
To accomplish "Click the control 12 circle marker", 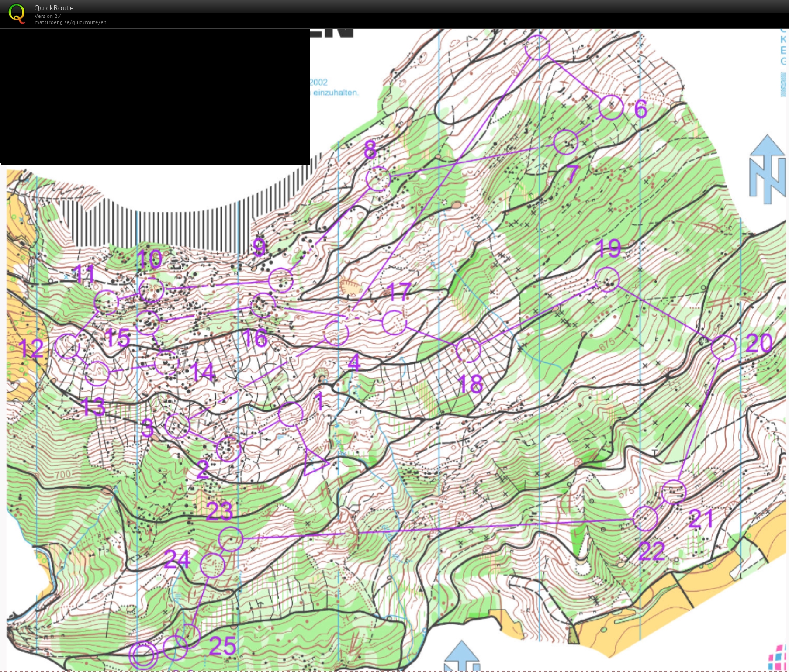I will pyautogui.click(x=67, y=346).
